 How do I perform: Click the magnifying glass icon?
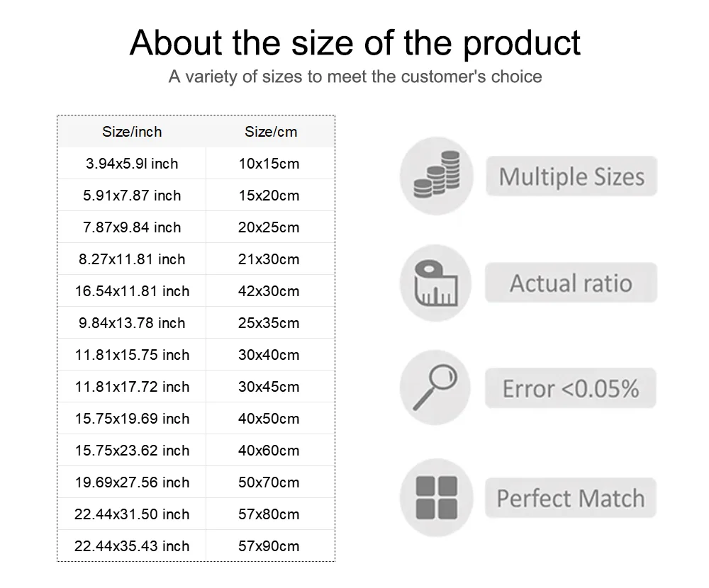pyautogui.click(x=435, y=388)
